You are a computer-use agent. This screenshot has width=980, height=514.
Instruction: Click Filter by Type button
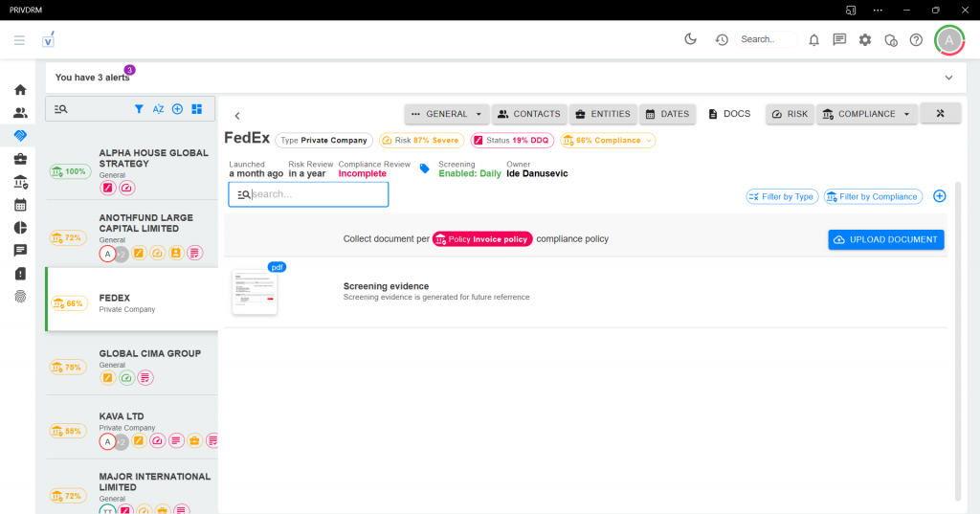tap(780, 196)
